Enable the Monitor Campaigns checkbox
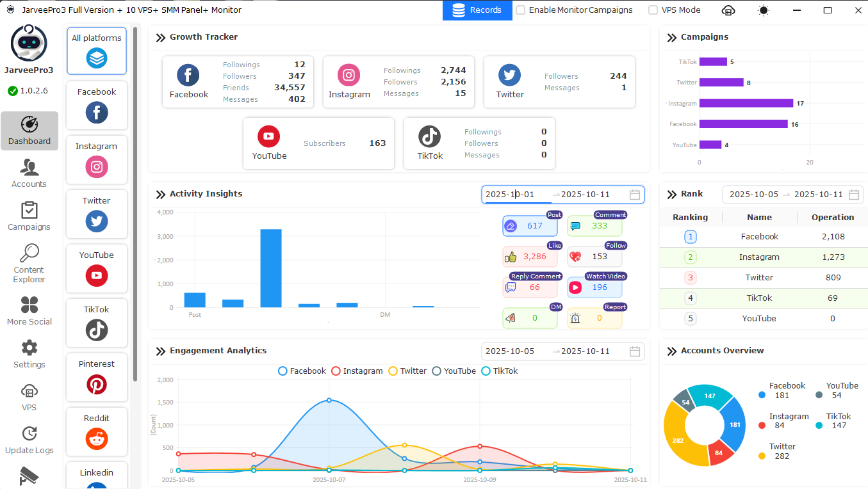868x489 pixels. point(521,10)
